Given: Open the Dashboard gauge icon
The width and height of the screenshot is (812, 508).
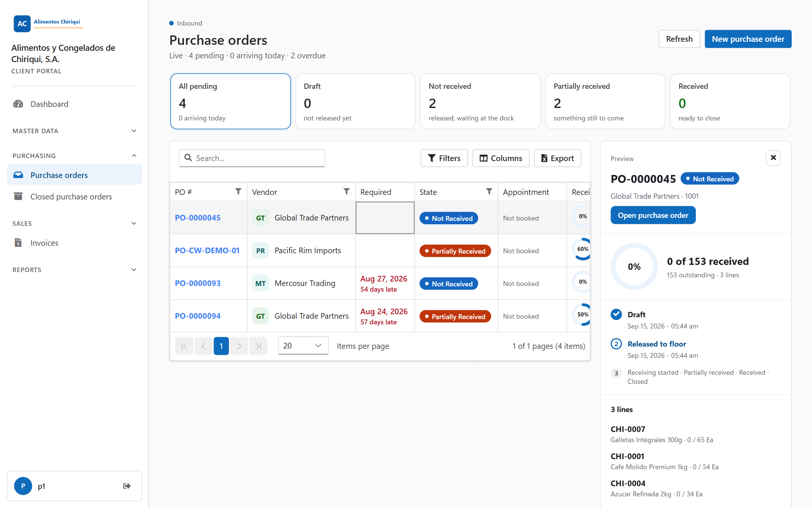Looking at the screenshot, I should pos(18,104).
